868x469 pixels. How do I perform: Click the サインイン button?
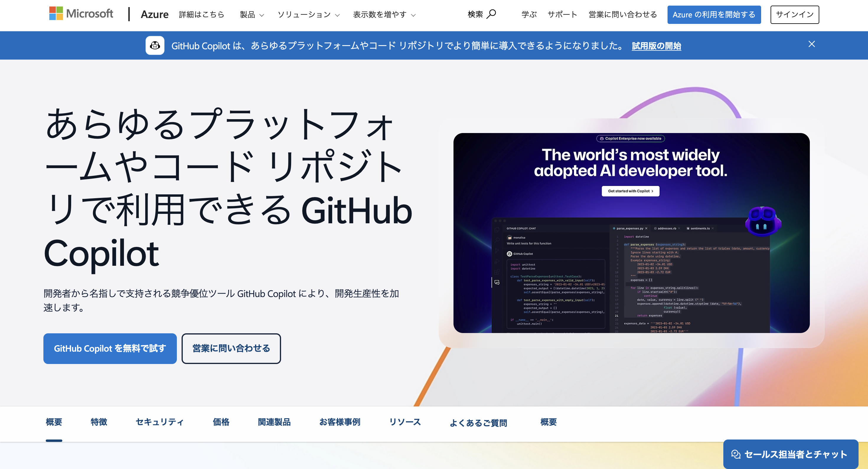(794, 15)
